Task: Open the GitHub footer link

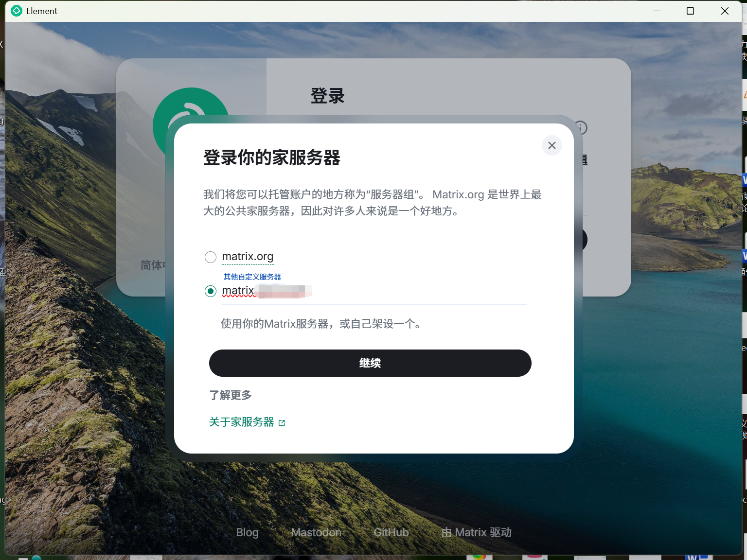Action: point(391,532)
